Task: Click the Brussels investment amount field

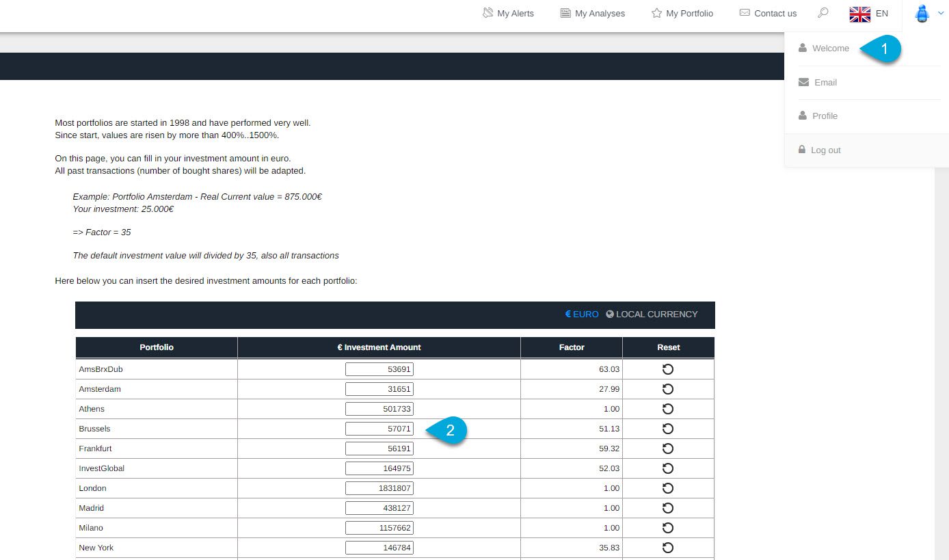Action: coord(379,429)
